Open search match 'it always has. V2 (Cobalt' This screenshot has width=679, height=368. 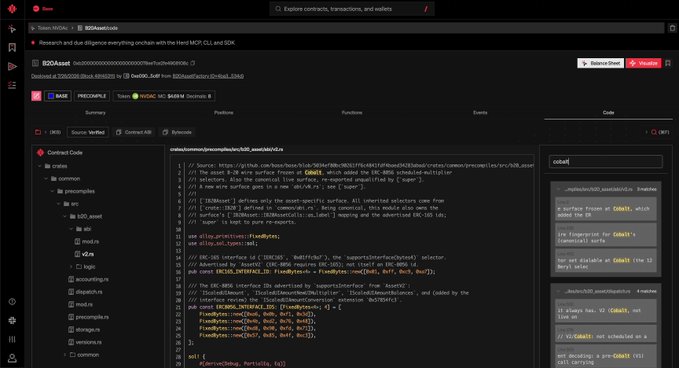[605, 310]
